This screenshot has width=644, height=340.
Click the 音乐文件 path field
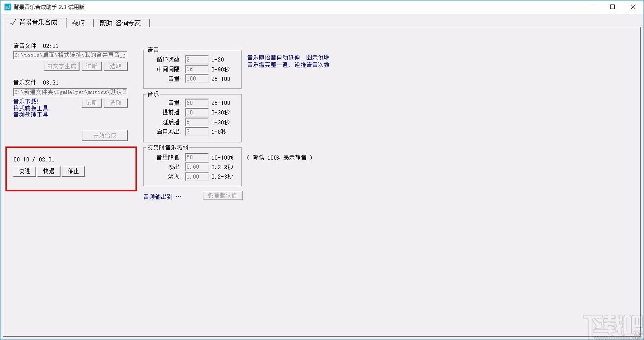70,92
